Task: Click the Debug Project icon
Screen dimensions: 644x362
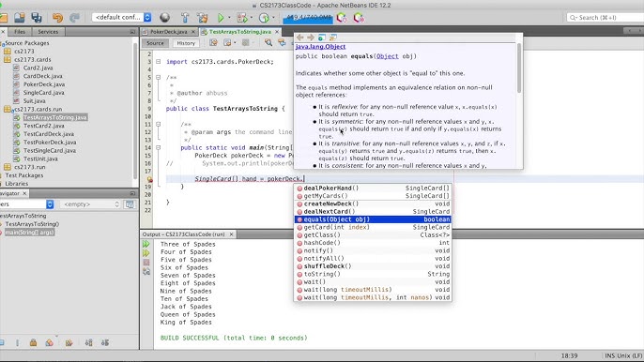Action: click(x=242, y=18)
